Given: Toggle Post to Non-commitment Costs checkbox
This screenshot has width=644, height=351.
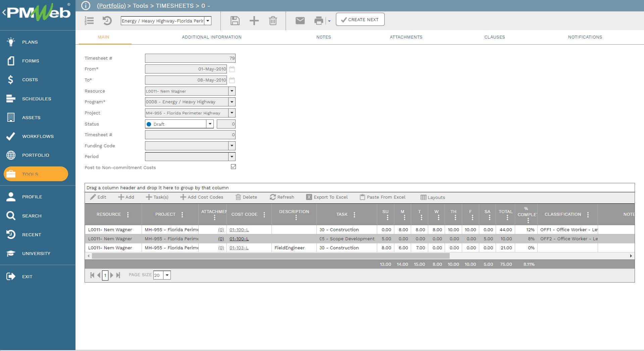Looking at the screenshot, I should coord(233,167).
